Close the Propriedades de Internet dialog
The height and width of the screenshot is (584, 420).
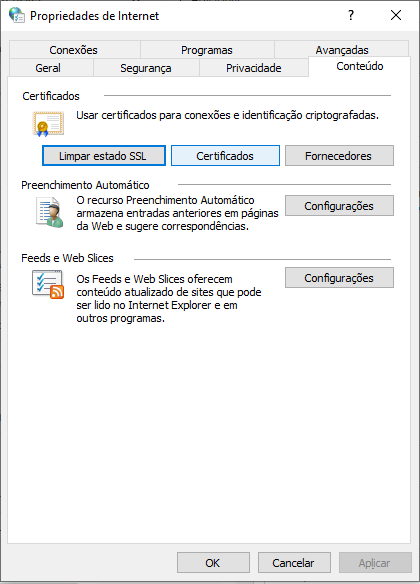pyautogui.click(x=396, y=15)
